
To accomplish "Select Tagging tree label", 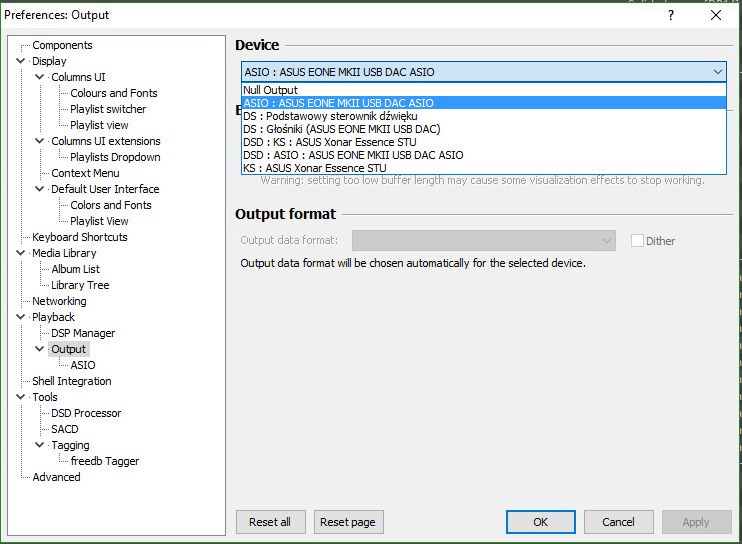I will [x=70, y=445].
